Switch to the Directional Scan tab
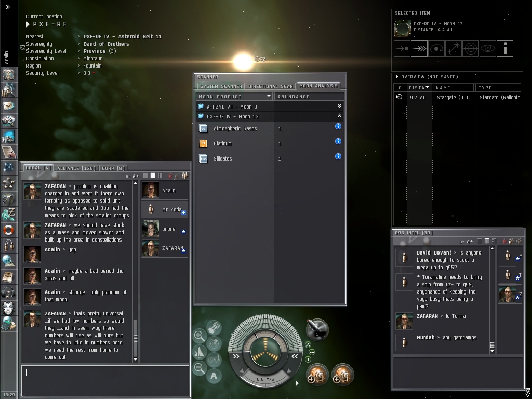The image size is (532, 399). [270, 86]
